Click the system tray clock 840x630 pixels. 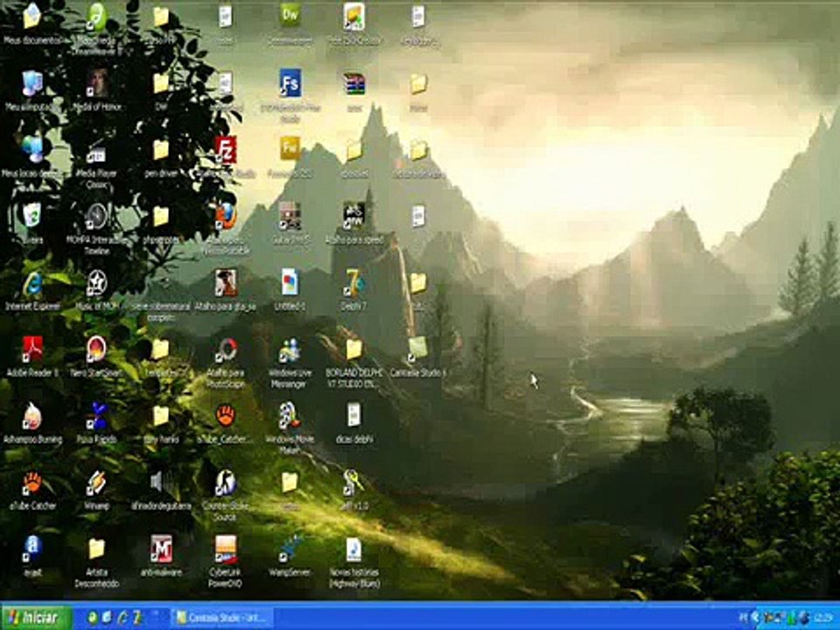point(823,618)
